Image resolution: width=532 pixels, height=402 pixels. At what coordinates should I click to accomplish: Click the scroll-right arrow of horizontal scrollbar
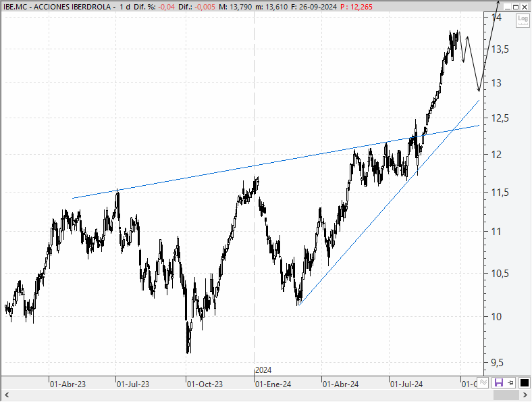coord(525,395)
